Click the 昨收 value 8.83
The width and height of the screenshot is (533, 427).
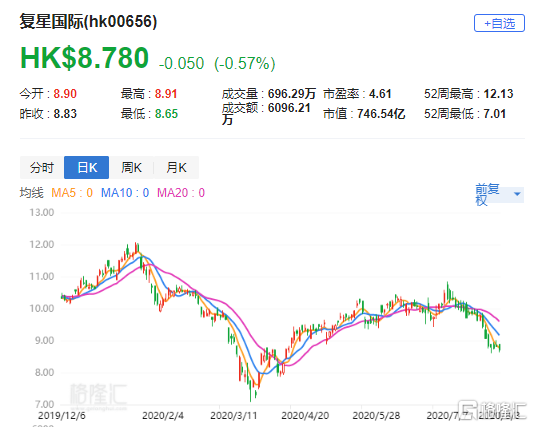[x=65, y=114]
